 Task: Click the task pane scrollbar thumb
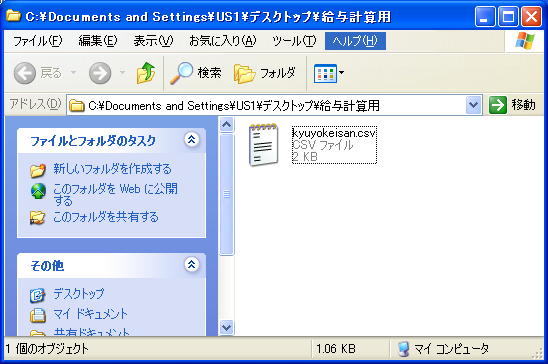pyautogui.click(x=226, y=195)
